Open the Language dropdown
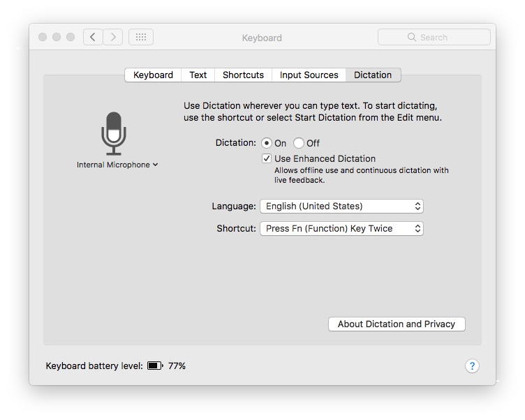This screenshot has width=525, height=420. pyautogui.click(x=341, y=206)
